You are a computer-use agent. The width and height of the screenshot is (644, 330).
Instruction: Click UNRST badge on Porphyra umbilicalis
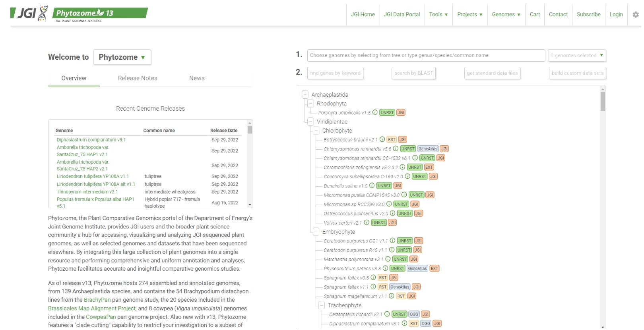point(387,113)
